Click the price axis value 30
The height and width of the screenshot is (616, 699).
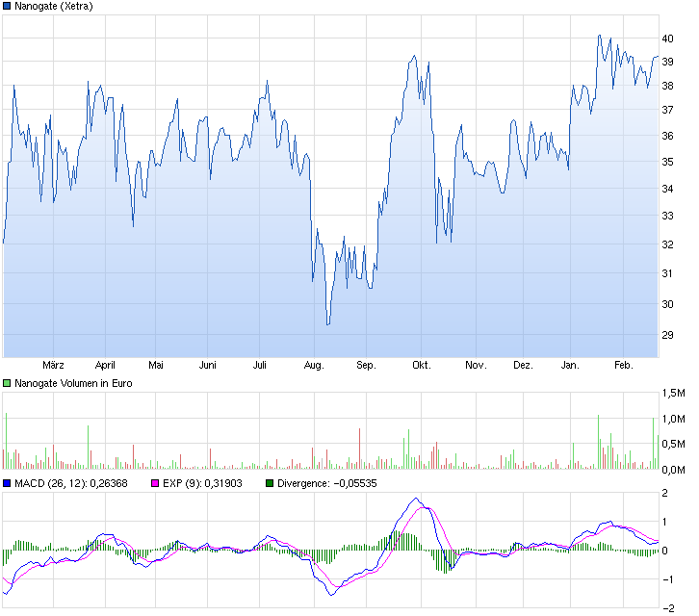pyautogui.click(x=667, y=304)
